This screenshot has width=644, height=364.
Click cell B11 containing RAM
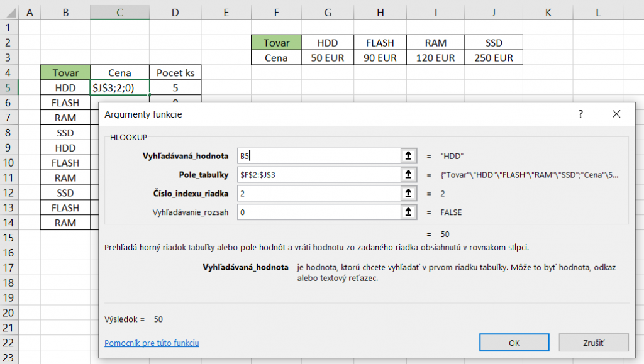tap(65, 178)
